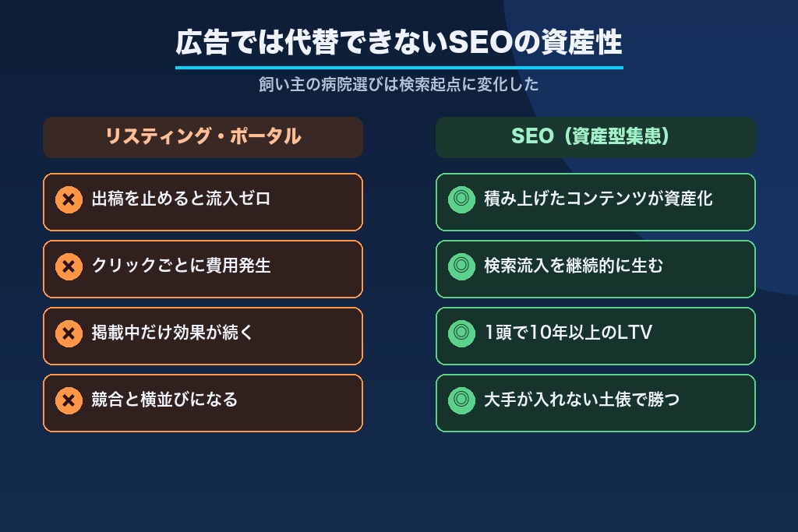
Task: Click the orange X icon beside 掲載中だけ効果が続く
Action: click(69, 333)
